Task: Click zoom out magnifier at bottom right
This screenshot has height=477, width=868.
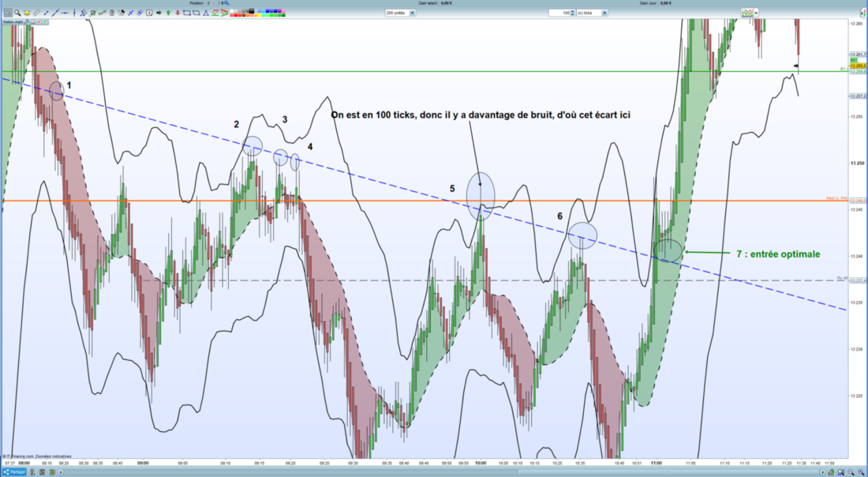Action: 851,472
